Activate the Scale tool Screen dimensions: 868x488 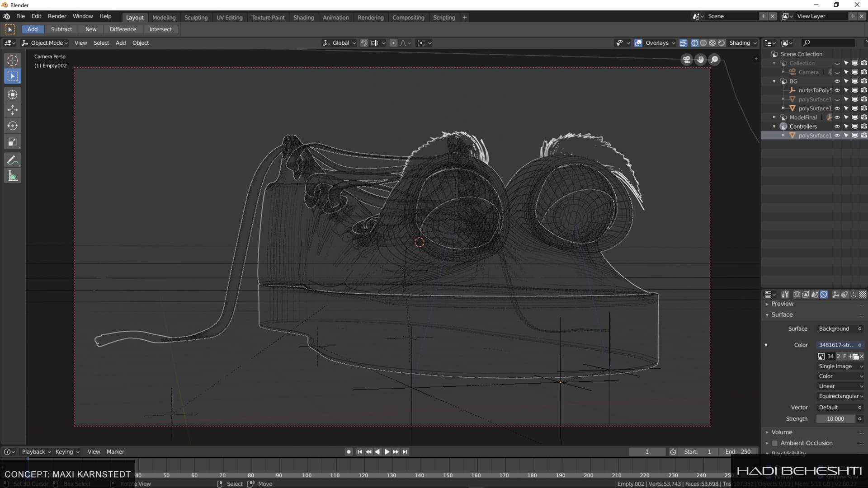[13, 142]
